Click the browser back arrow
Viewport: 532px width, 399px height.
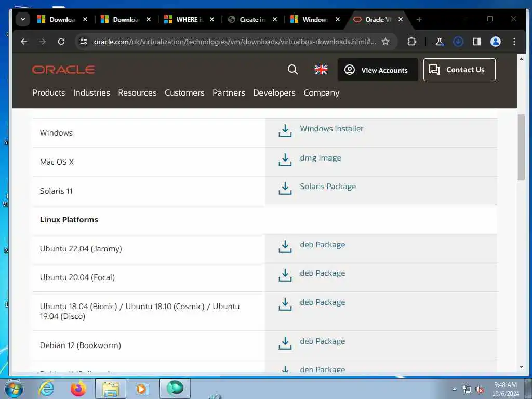24,42
